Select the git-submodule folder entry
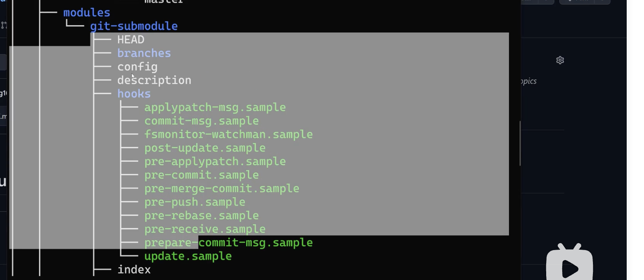This screenshot has width=644, height=280. tap(134, 26)
